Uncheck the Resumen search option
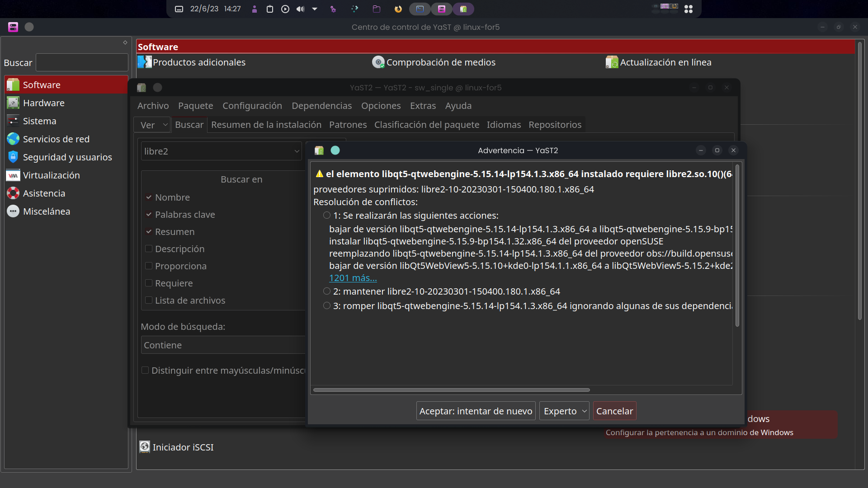Viewport: 868px width, 488px height. pyautogui.click(x=149, y=232)
